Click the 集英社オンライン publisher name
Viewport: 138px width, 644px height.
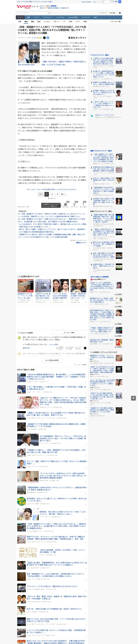coord(77,38)
